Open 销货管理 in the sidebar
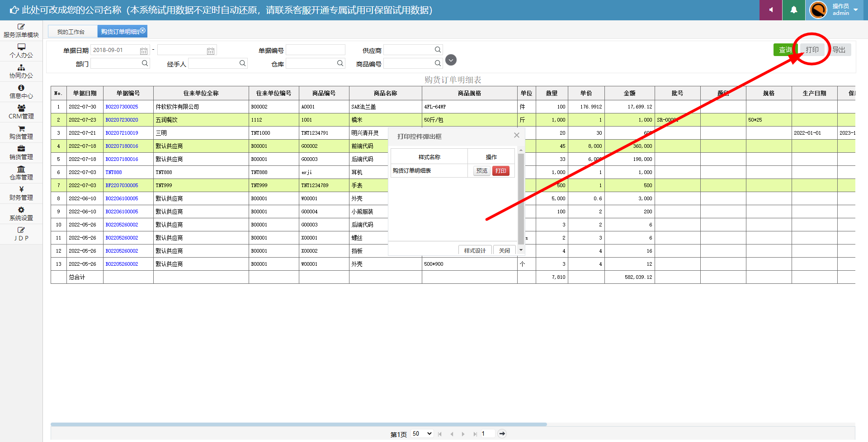The image size is (868, 442). click(21, 153)
